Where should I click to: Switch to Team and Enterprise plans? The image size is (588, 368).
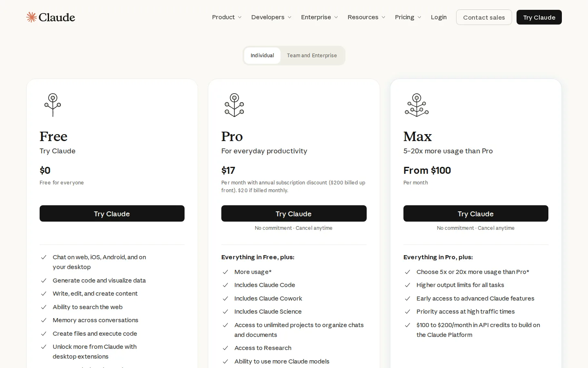coord(312,56)
